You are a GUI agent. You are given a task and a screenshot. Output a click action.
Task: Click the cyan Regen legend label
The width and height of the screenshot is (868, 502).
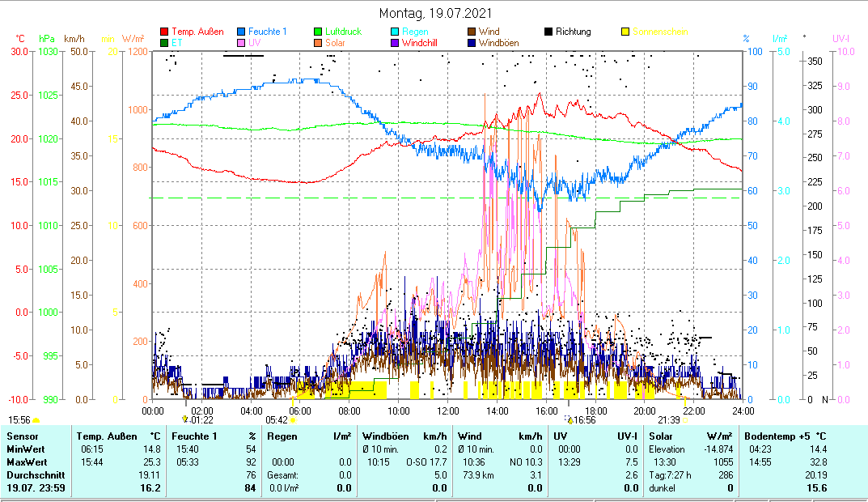415,32
